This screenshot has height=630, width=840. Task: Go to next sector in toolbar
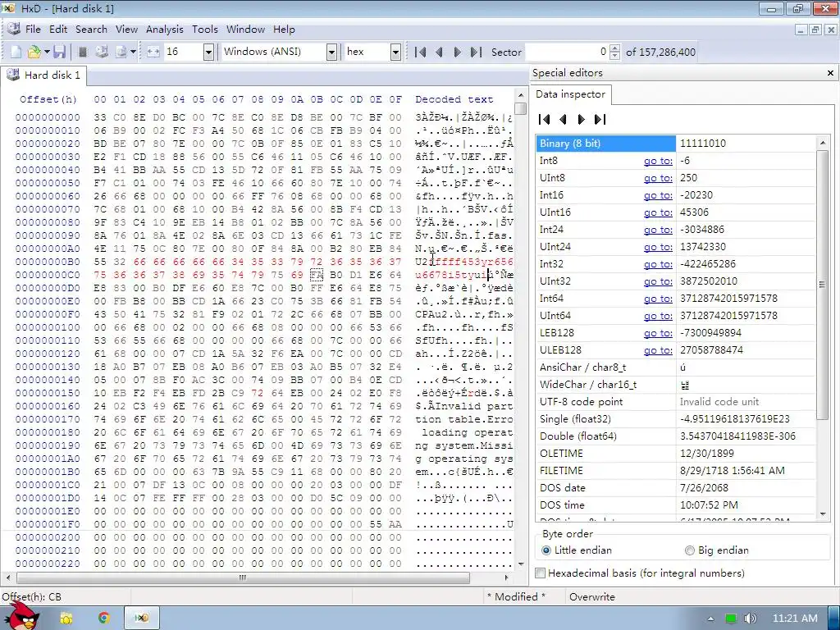click(x=458, y=52)
